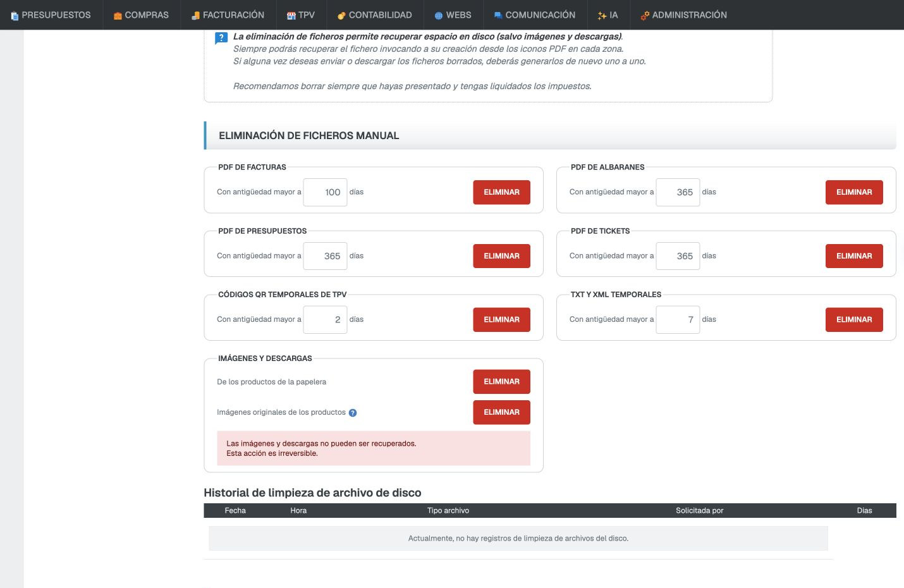Click ELIMINAR for productos de la papelera
The height and width of the screenshot is (588, 904).
pos(502,382)
